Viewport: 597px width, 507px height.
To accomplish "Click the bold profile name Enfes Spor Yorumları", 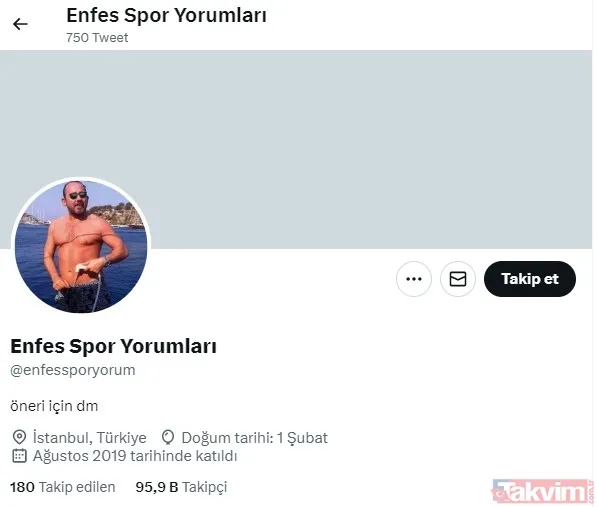I will tap(113, 346).
